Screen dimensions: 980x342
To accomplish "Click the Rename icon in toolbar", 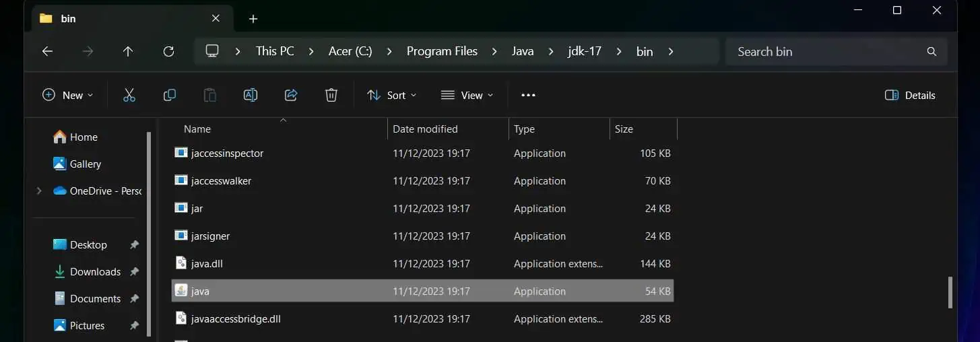I will (251, 96).
